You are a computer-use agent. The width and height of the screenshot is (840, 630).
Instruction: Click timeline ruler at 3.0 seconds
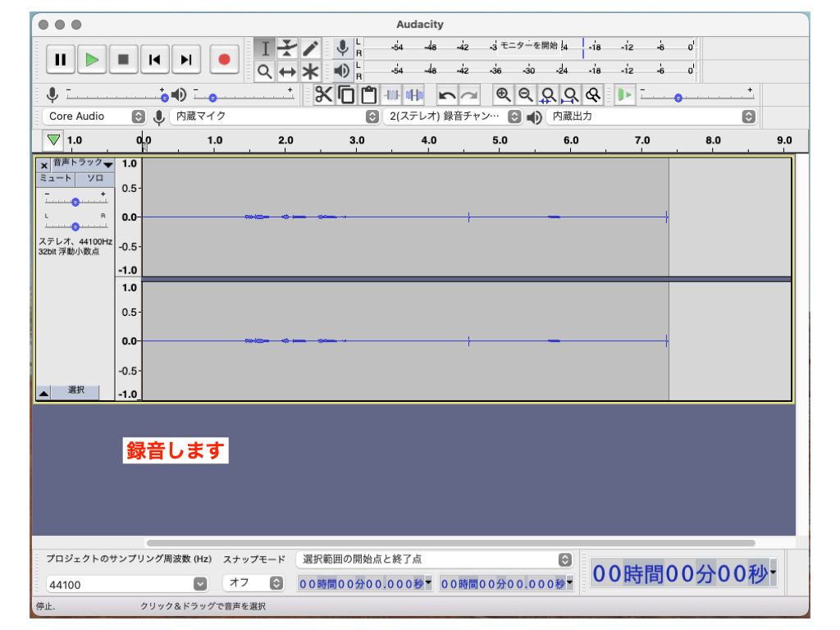pos(357,141)
